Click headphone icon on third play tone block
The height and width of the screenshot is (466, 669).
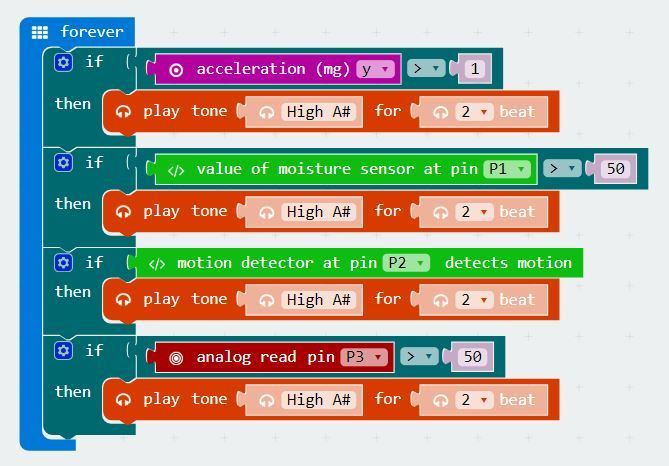[123, 300]
